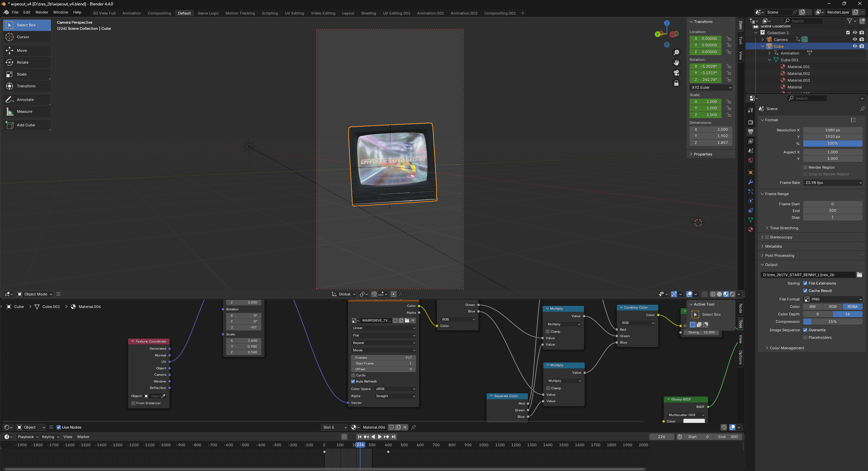Select the Rotate tool
The height and width of the screenshot is (471, 868).
(23, 62)
